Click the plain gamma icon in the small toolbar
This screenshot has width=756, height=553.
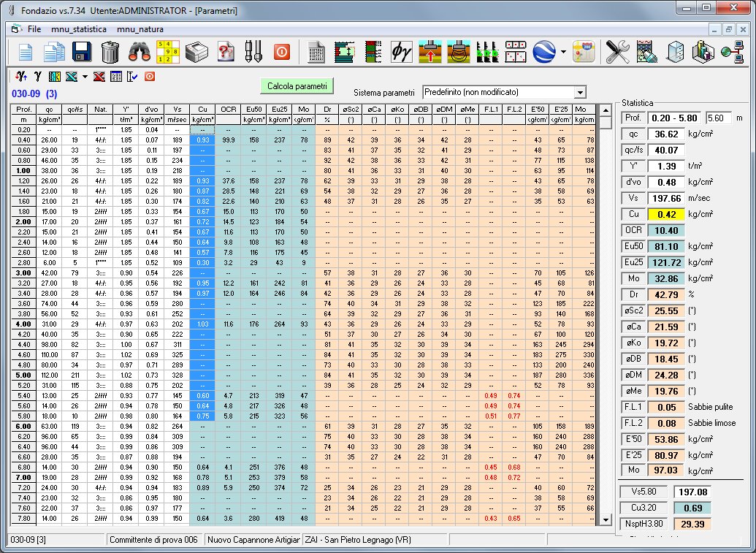click(x=37, y=76)
